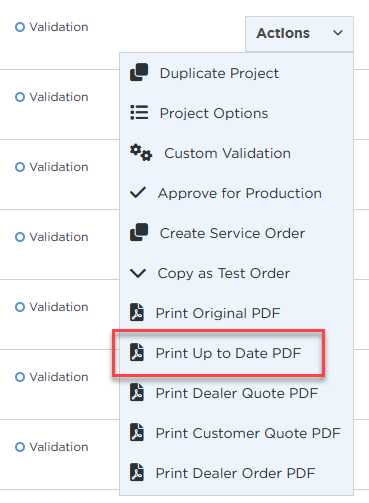Select the first Validation radio circle
Image resolution: width=369 pixels, height=503 pixels.
(x=20, y=27)
